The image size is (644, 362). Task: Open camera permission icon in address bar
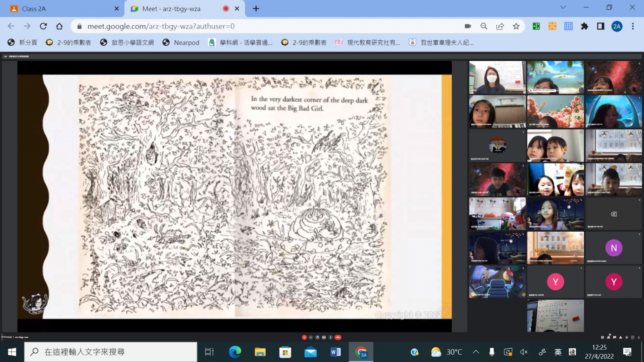click(x=468, y=26)
